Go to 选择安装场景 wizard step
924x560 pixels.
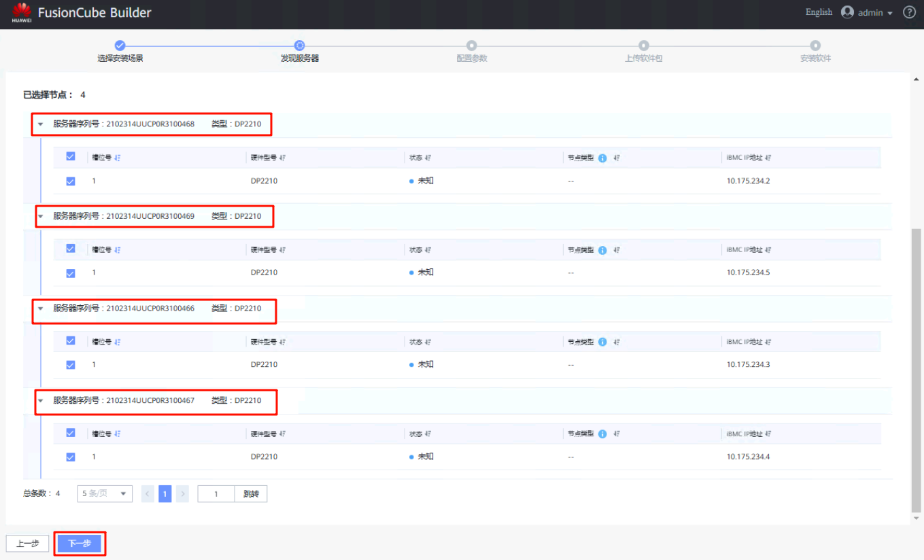[x=120, y=46]
